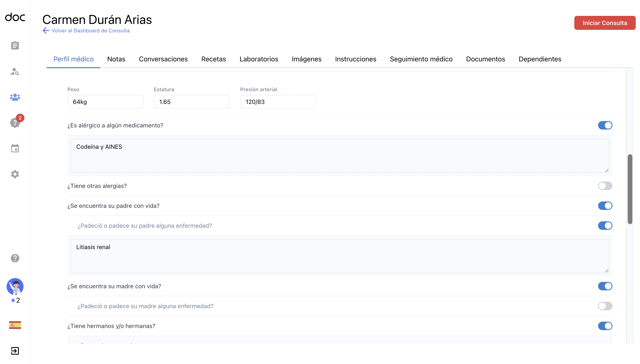Open the Laboratorios tab
This screenshot has width=640, height=364.
[x=259, y=59]
